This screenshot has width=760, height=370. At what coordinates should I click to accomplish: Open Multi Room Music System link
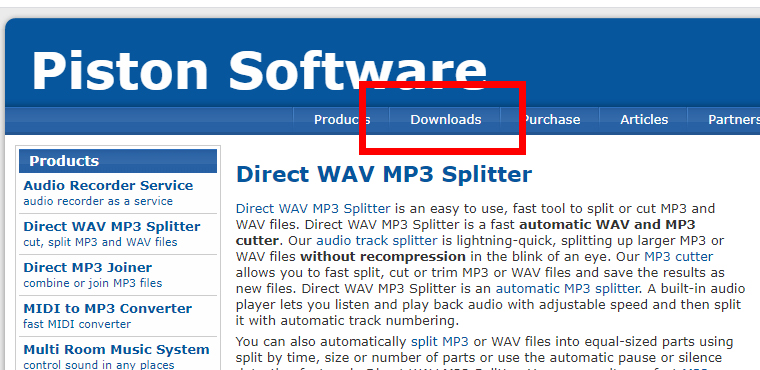(x=116, y=349)
